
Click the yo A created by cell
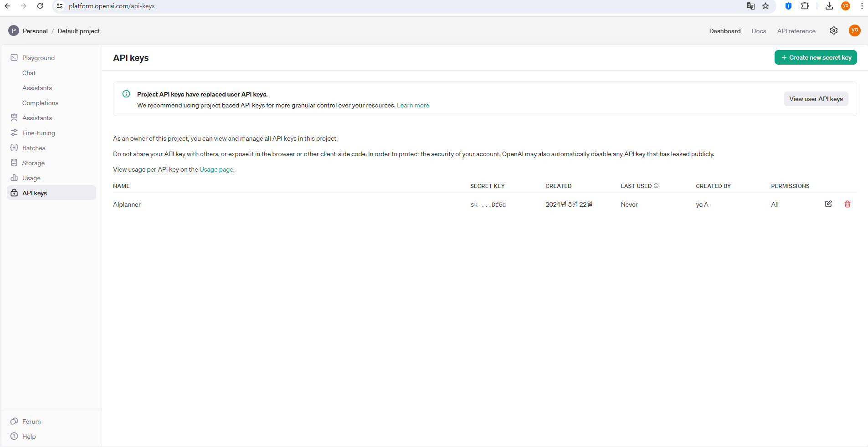(x=702, y=204)
